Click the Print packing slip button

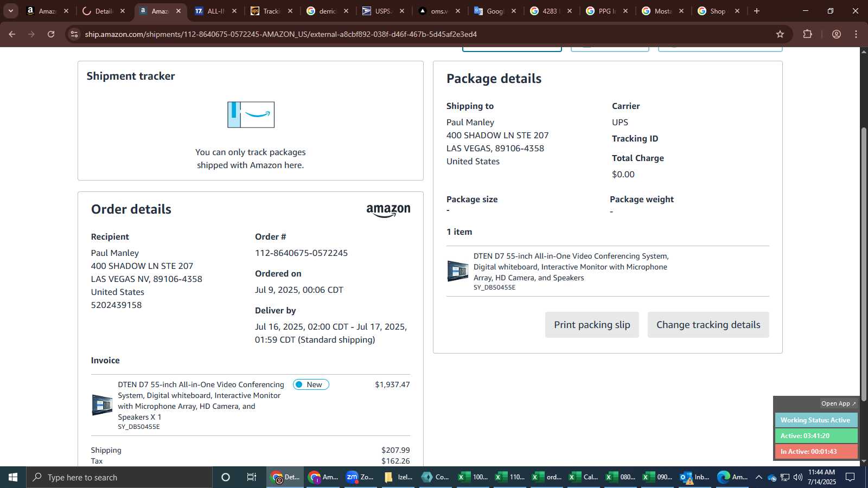592,325
